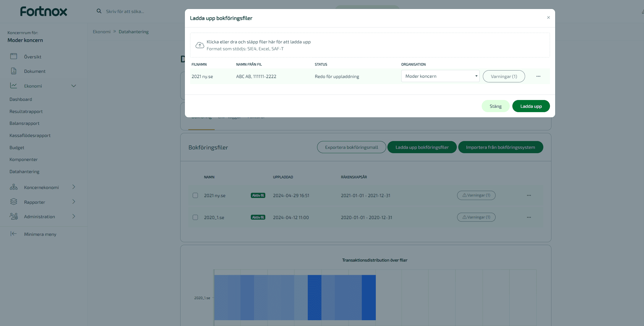Click Importera från bokföringssystem button
644x326 pixels.
[x=501, y=147]
